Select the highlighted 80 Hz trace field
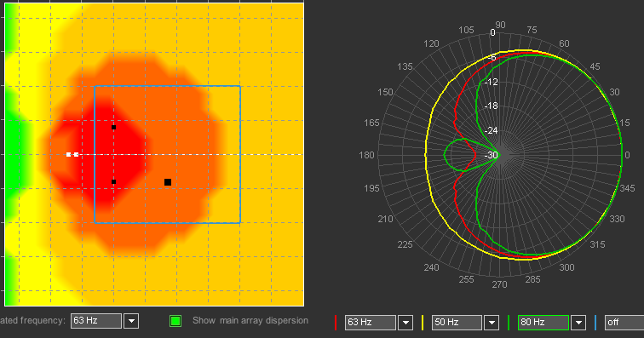 [543, 323]
